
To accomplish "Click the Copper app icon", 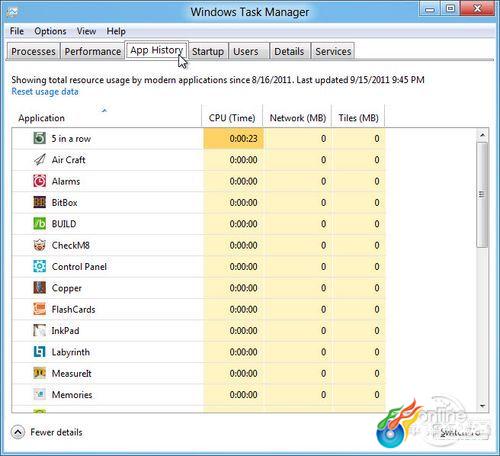I will [40, 288].
